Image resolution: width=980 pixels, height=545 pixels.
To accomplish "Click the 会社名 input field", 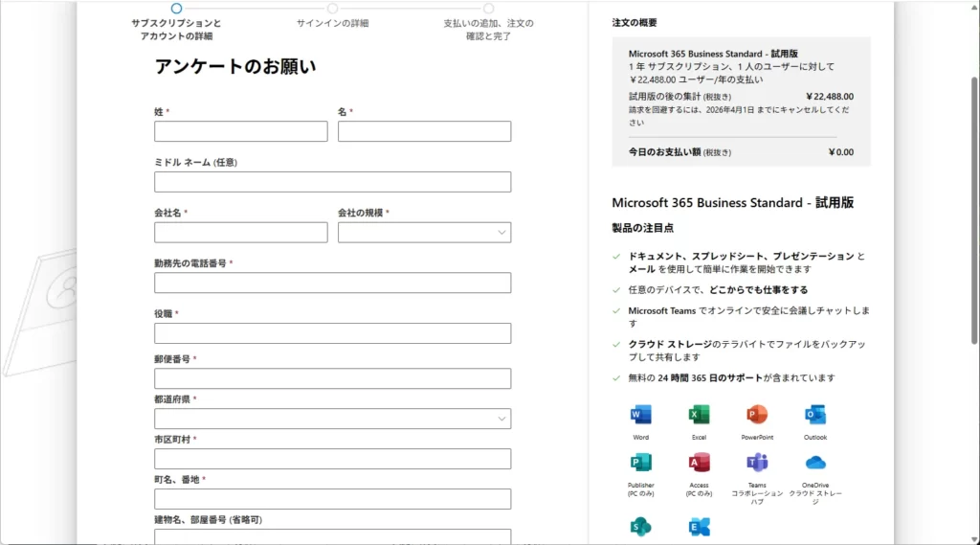I will tap(240, 232).
